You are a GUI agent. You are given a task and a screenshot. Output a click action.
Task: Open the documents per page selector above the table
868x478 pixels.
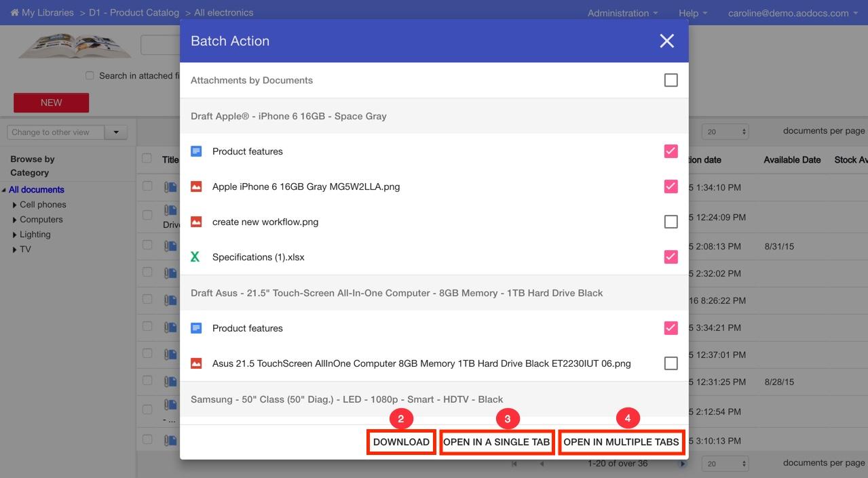(x=725, y=132)
